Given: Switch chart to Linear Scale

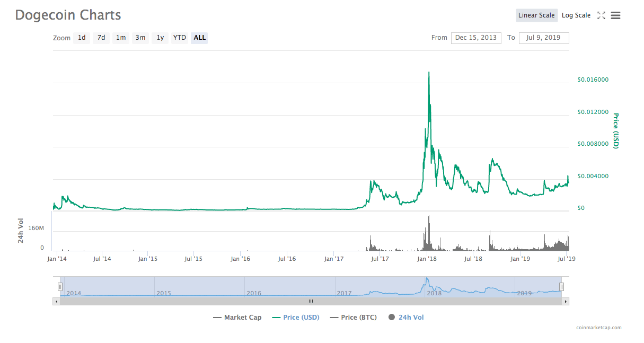Looking at the screenshot, I should [536, 15].
